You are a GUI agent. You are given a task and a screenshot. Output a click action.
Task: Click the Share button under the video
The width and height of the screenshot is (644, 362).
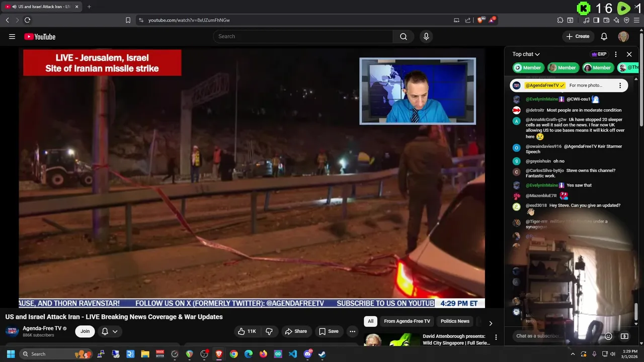click(296, 331)
